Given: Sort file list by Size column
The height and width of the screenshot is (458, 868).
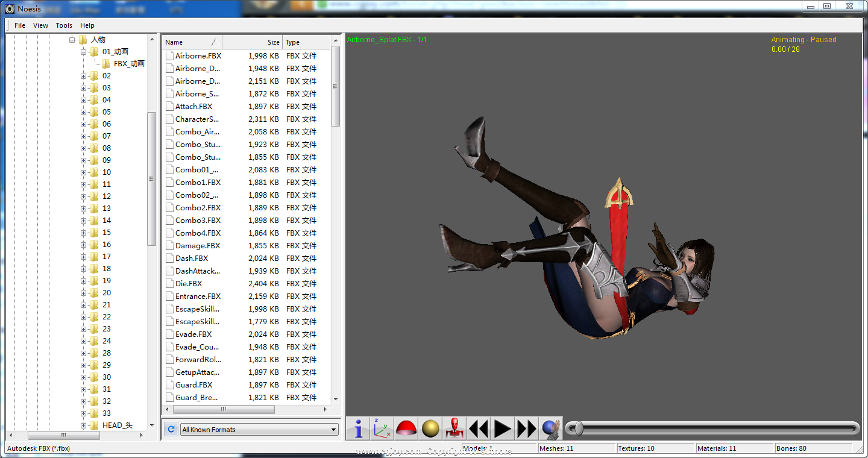Looking at the screenshot, I should 253,42.
